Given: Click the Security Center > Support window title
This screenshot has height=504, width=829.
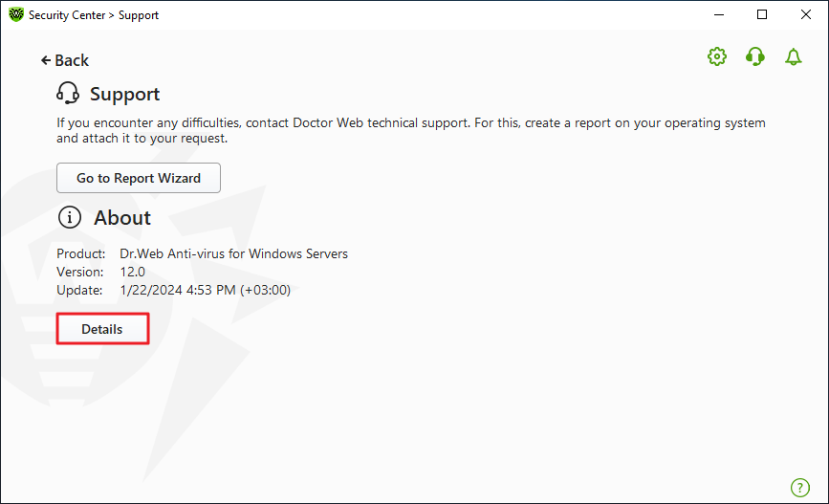Looking at the screenshot, I should click(x=94, y=15).
